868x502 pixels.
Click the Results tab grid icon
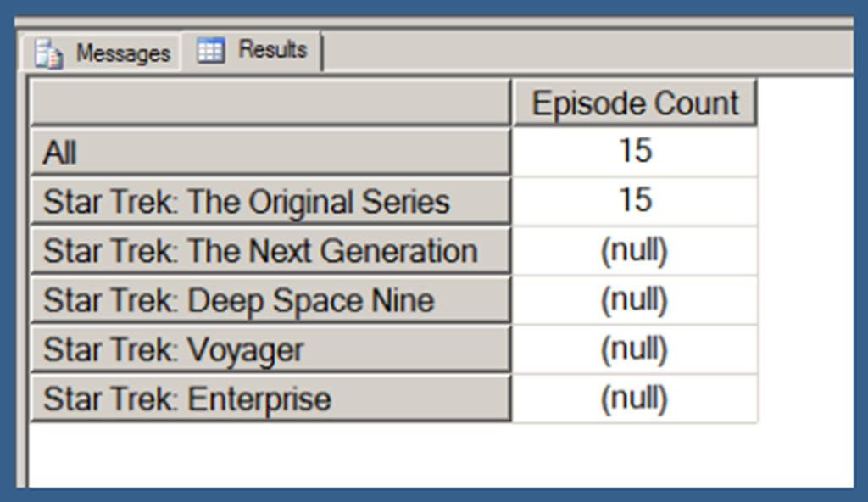210,51
